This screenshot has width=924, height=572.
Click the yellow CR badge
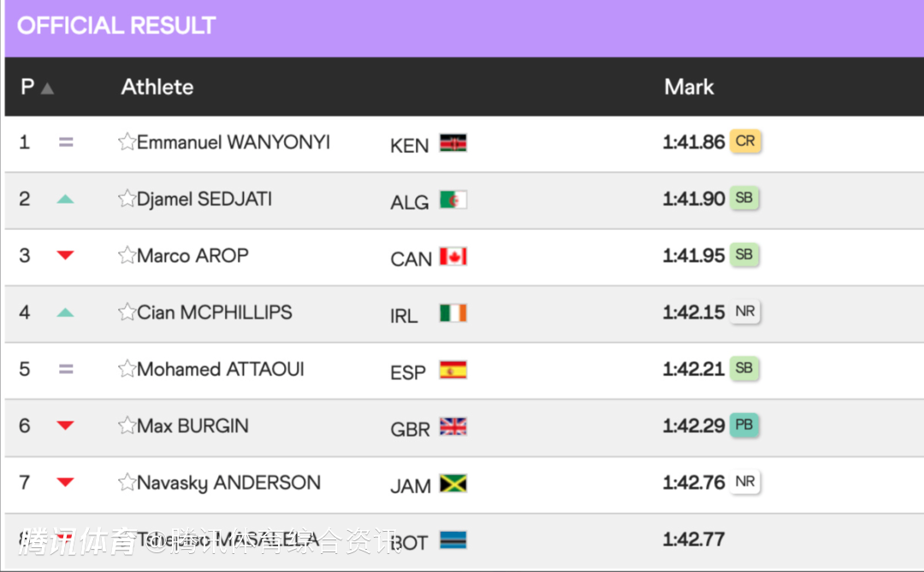pos(745,141)
